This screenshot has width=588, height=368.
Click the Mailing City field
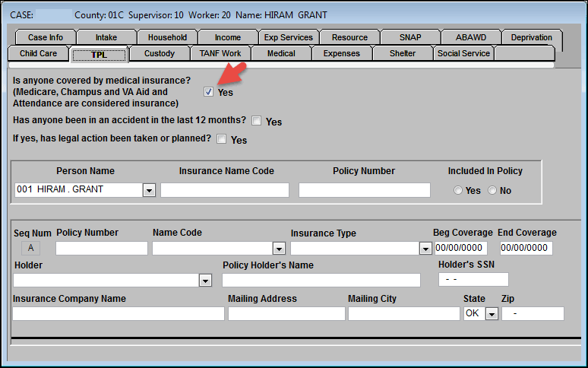[x=404, y=313]
